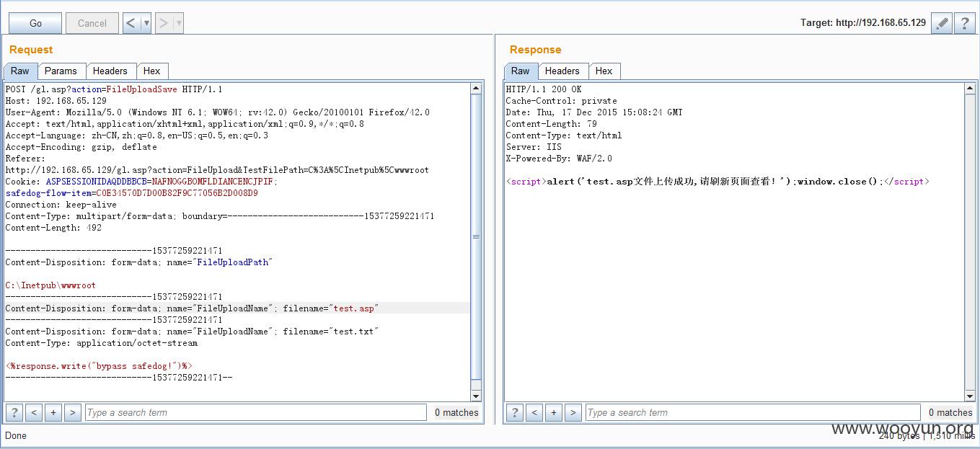
Task: Focus the response search term field
Action: tap(754, 412)
